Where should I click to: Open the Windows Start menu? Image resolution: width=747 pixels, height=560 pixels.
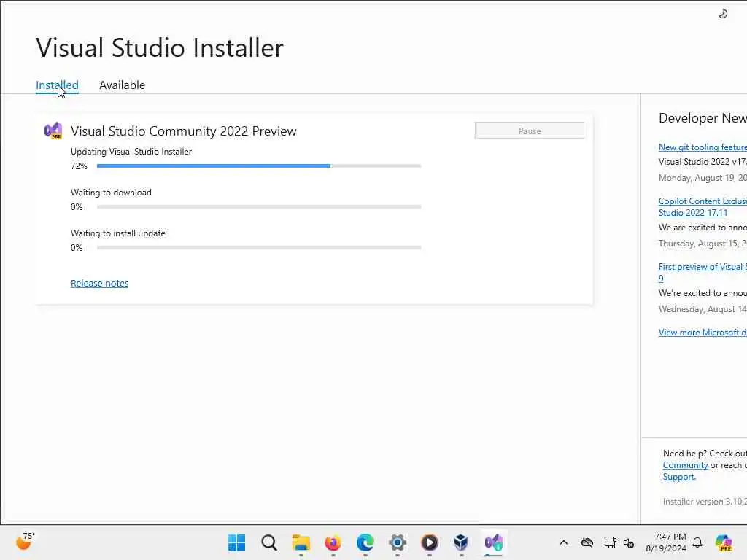pyautogui.click(x=237, y=542)
